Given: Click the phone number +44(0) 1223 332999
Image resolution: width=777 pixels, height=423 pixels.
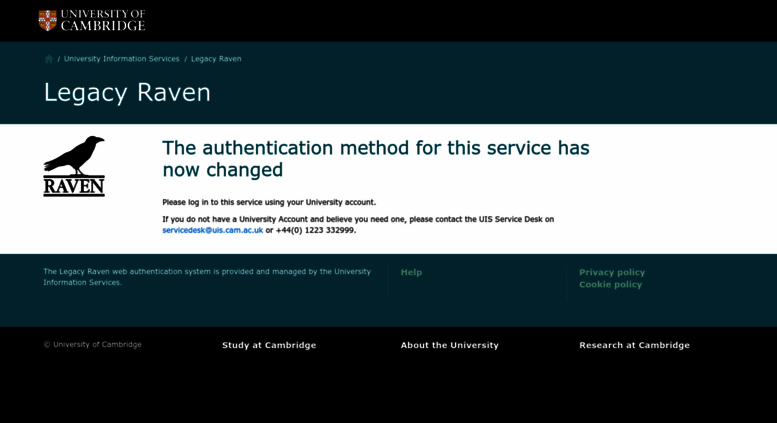Looking at the screenshot, I should tap(315, 230).
